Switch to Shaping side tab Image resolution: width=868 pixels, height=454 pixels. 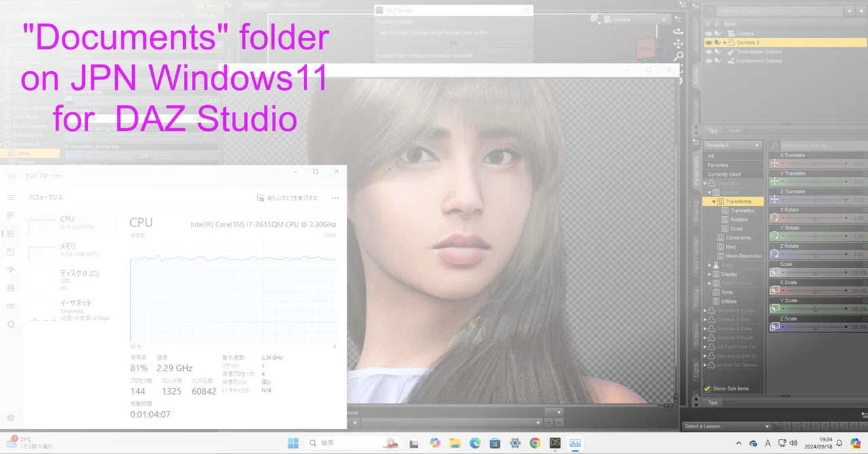(696, 211)
